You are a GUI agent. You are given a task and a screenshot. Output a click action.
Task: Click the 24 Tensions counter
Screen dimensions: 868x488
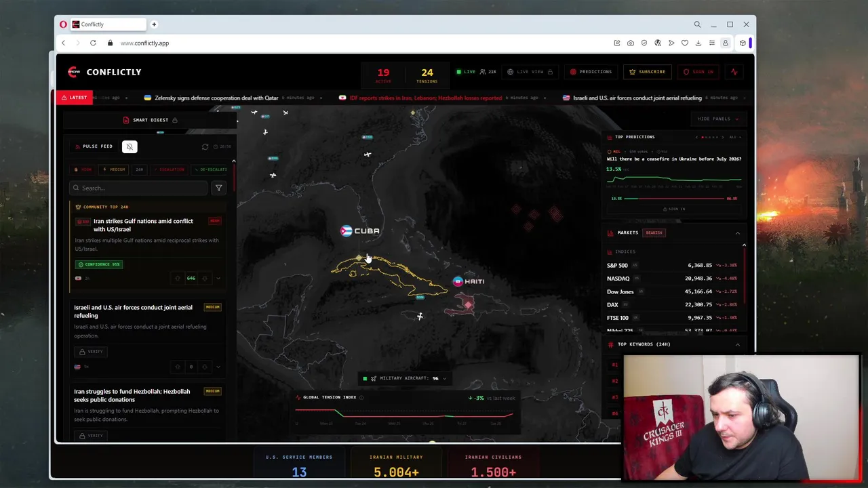tap(427, 75)
